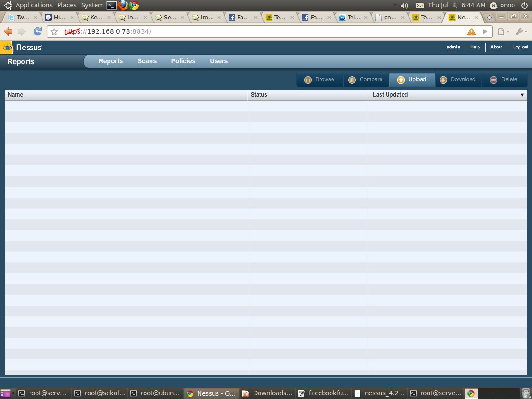Open the Policies navigation tab

(183, 61)
